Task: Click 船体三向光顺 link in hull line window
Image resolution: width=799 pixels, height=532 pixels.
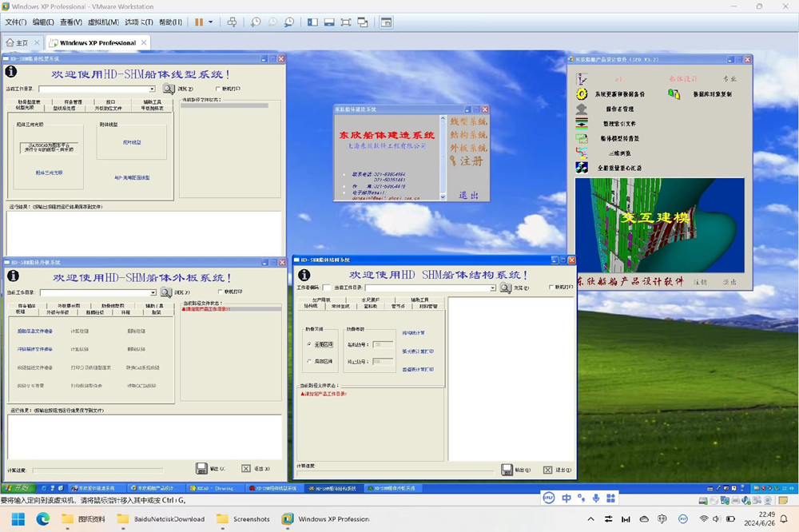Action: click(x=49, y=173)
